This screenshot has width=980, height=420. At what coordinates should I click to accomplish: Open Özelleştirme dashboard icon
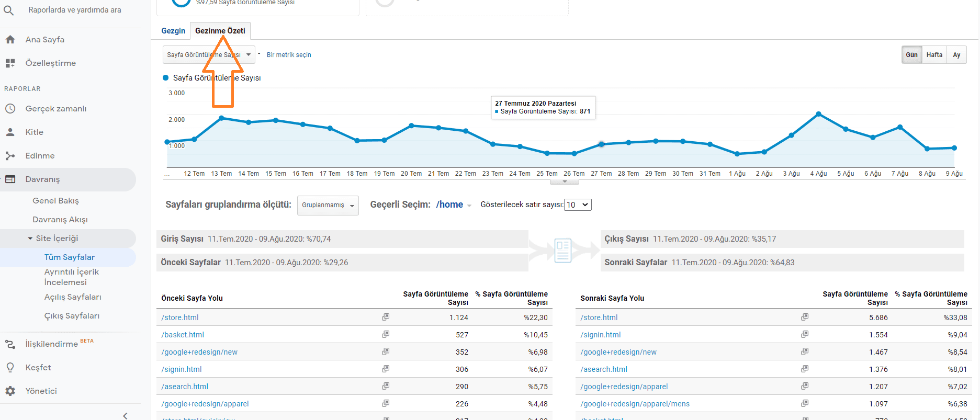click(10, 63)
